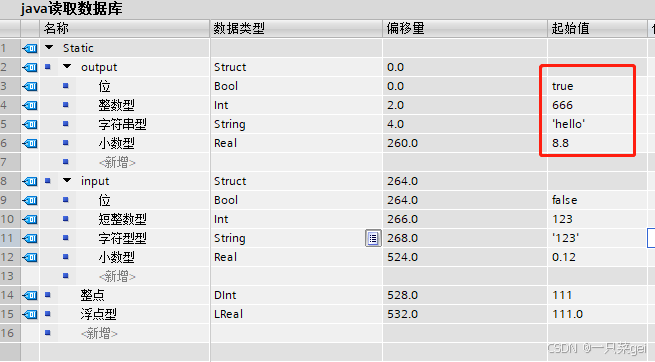Screen dimensions: 655x362
Task: Collapse the Static section
Action: tap(49, 48)
